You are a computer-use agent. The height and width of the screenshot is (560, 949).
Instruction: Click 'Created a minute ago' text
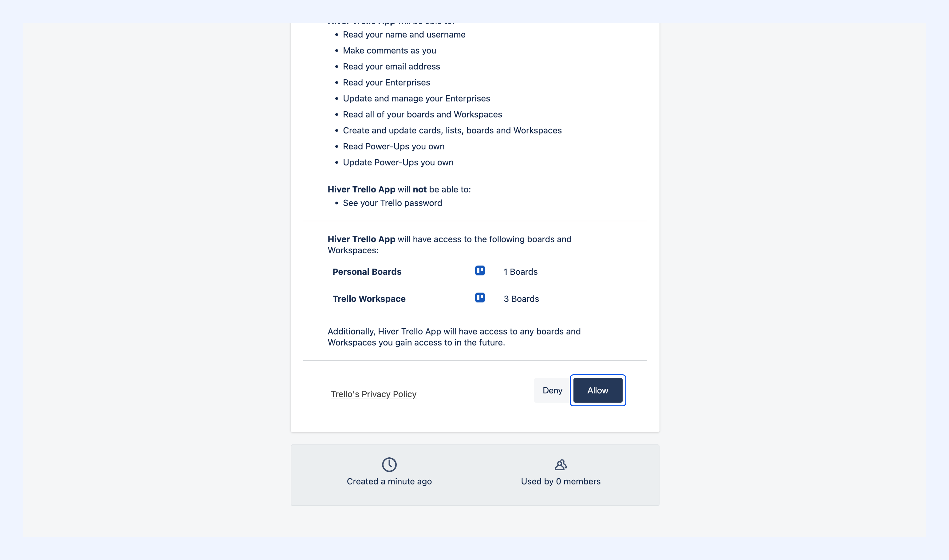click(389, 482)
